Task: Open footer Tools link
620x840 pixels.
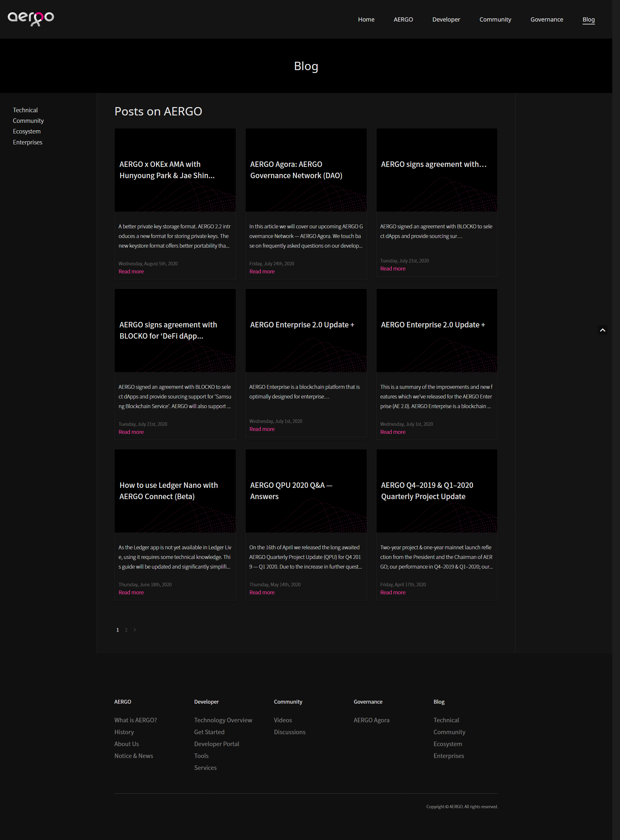Action: coord(201,756)
